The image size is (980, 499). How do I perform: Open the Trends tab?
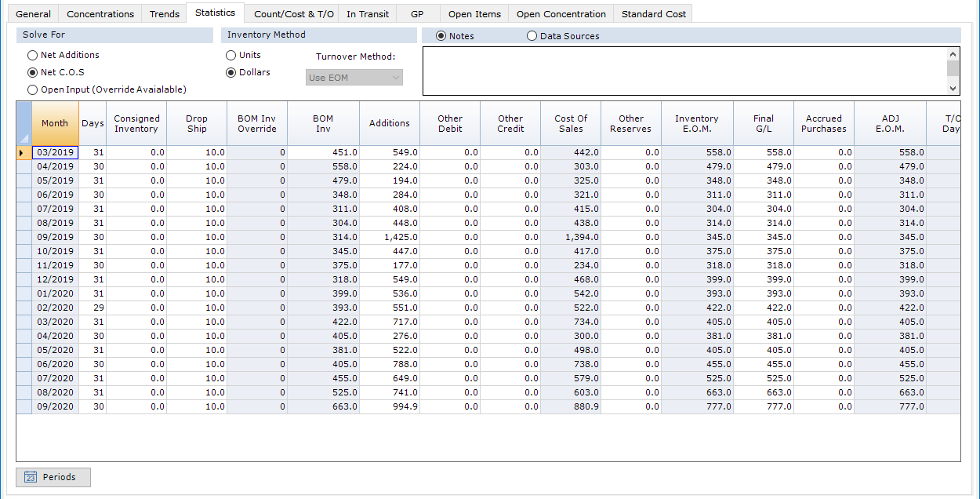(164, 13)
